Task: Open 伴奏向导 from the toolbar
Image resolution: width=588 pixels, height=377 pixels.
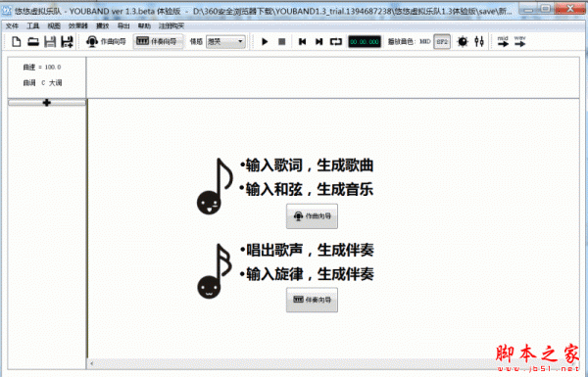Action: [158, 41]
